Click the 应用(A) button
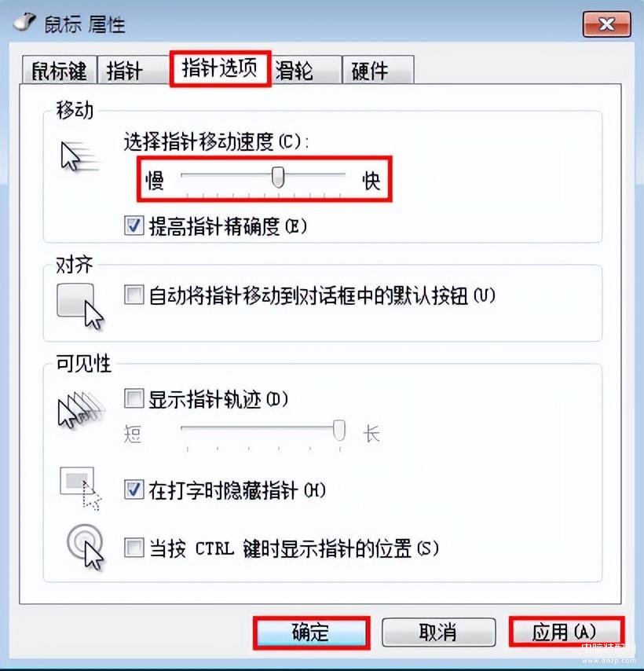This screenshot has height=671, width=644. (565, 631)
